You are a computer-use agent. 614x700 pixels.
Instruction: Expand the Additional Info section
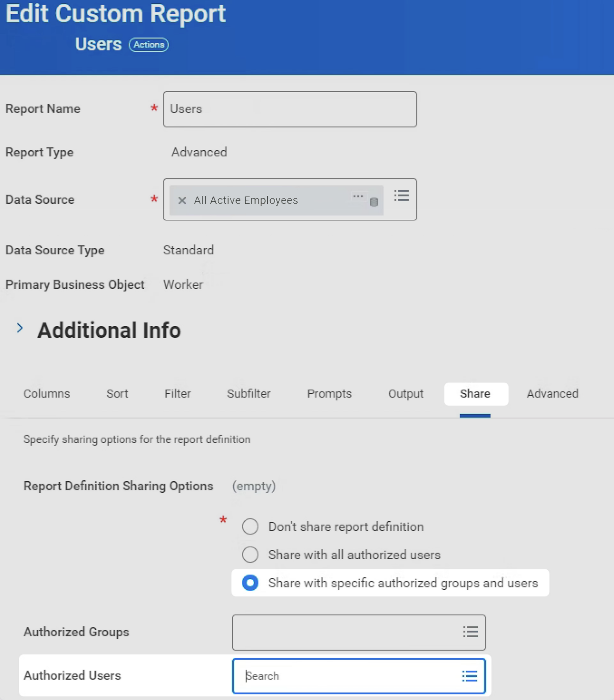tap(20, 328)
